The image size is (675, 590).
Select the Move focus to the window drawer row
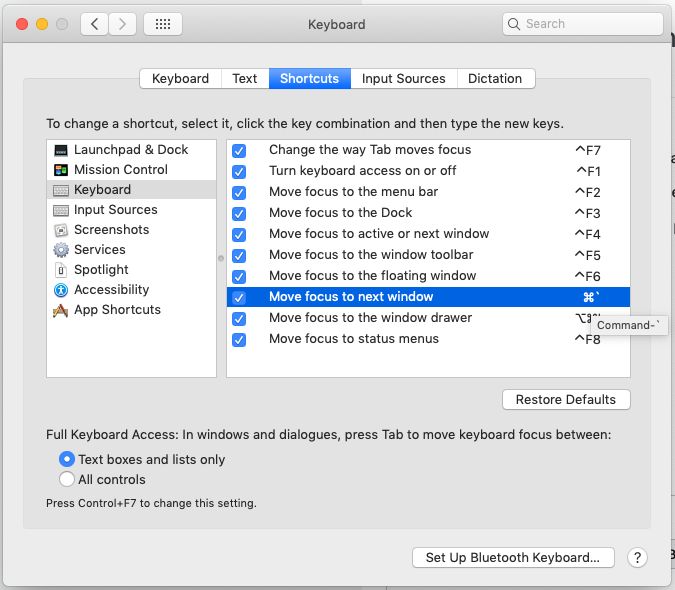[428, 318]
